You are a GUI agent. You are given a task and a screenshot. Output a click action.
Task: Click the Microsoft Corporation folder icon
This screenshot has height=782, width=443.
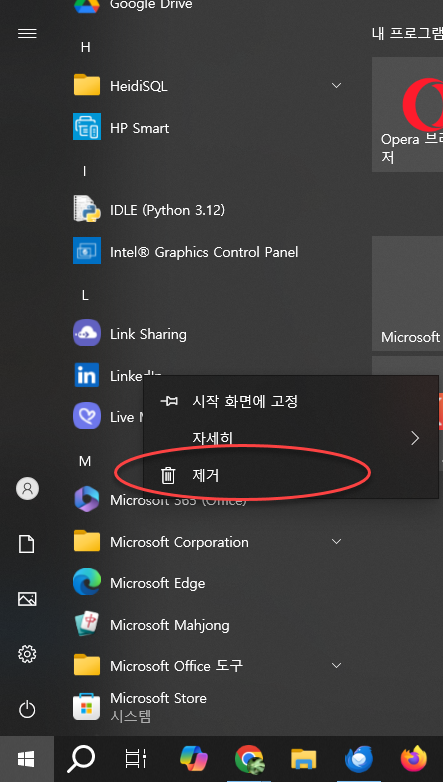click(x=87, y=541)
